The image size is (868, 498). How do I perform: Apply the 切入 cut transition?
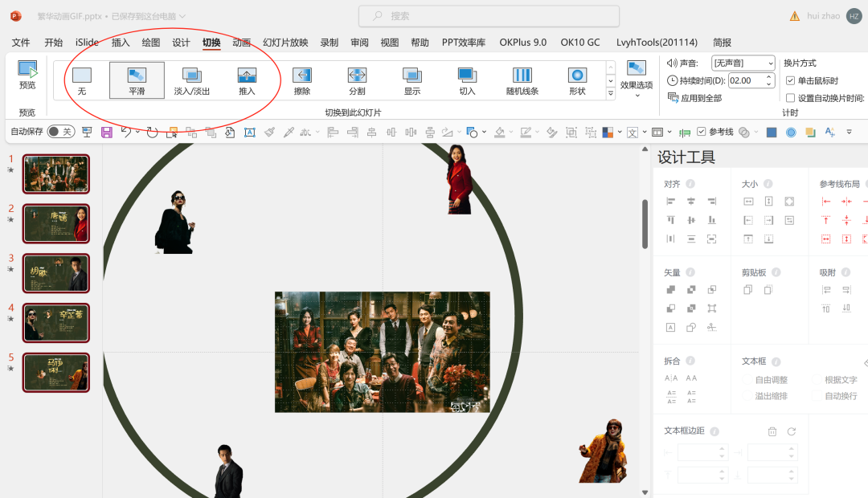coord(467,80)
